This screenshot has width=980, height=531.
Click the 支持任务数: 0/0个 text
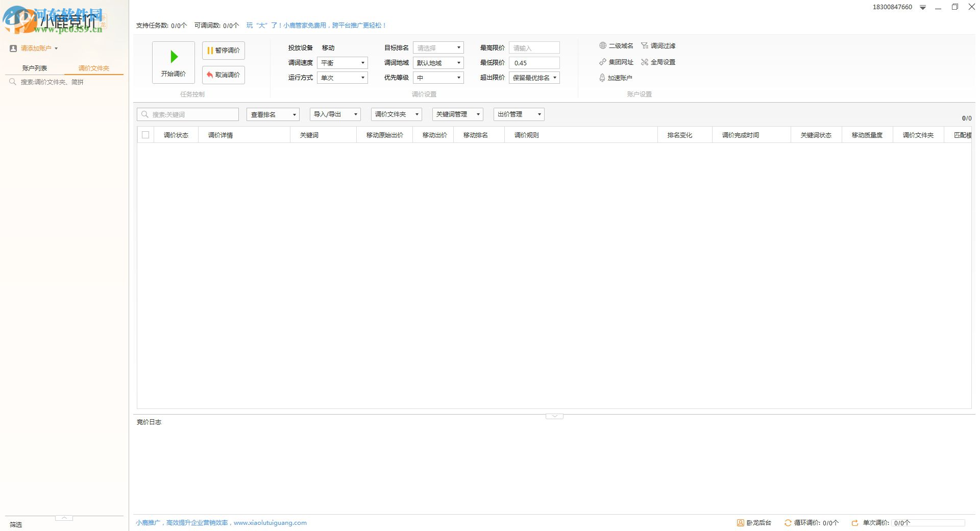(161, 25)
